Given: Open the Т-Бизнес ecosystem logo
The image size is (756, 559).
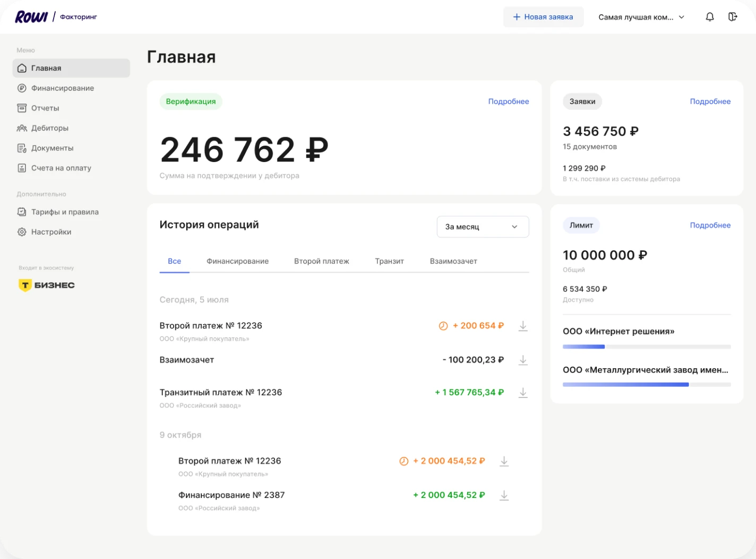Looking at the screenshot, I should [47, 285].
